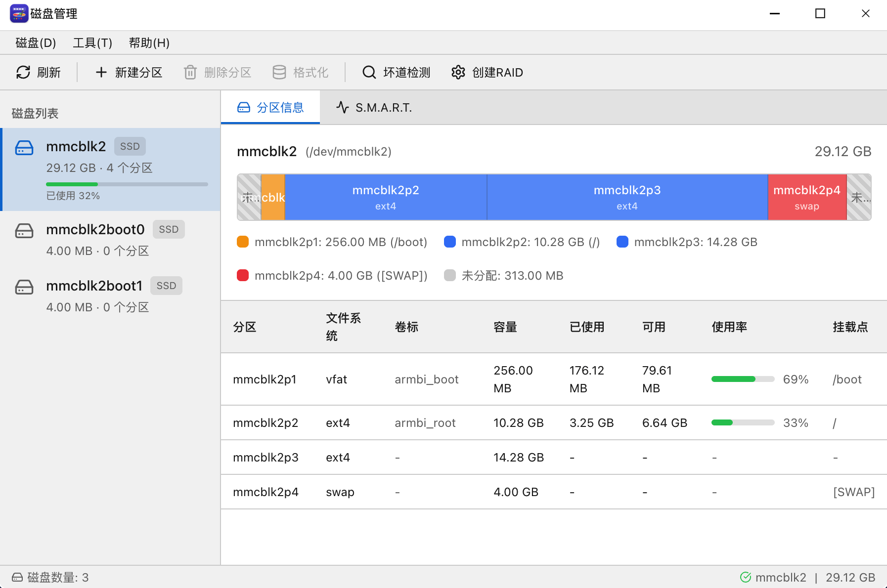Click the mmcblk2p2 ext4 segment in disk map
Image resolution: width=887 pixels, height=588 pixels.
(x=386, y=197)
